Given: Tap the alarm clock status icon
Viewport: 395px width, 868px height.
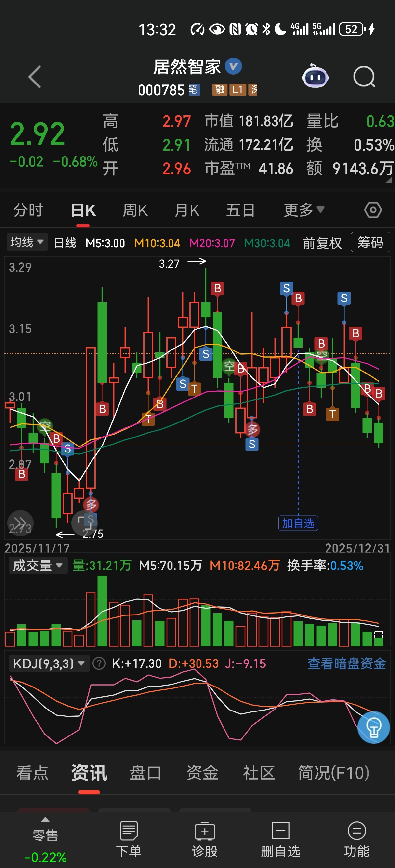Looking at the screenshot, I should [x=251, y=29].
